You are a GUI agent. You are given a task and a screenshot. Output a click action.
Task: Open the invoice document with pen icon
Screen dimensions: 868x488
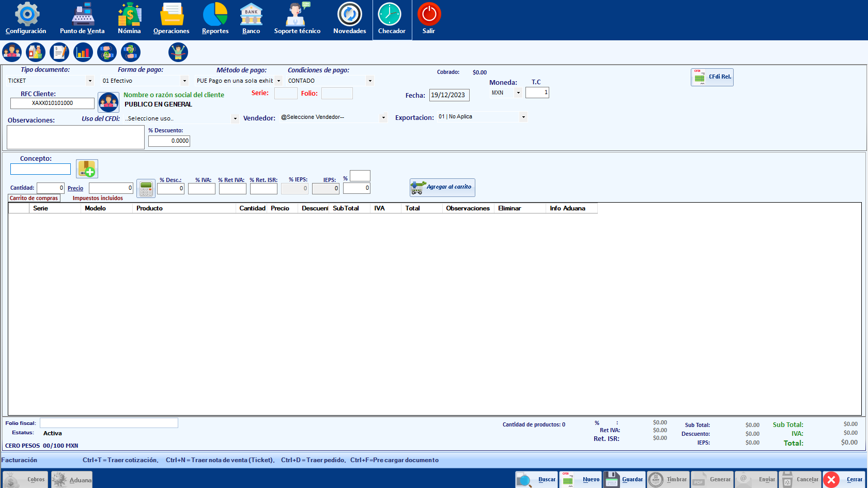coord(59,52)
